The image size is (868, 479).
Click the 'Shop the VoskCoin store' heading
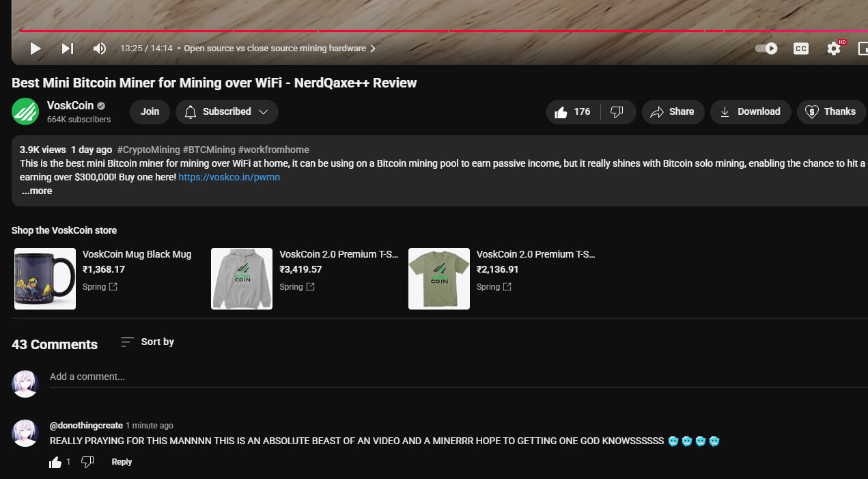point(64,231)
